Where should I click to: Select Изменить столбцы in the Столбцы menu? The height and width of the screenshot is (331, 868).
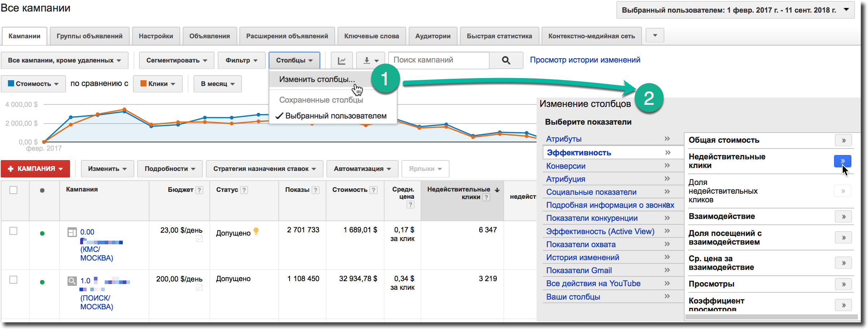pyautogui.click(x=317, y=79)
